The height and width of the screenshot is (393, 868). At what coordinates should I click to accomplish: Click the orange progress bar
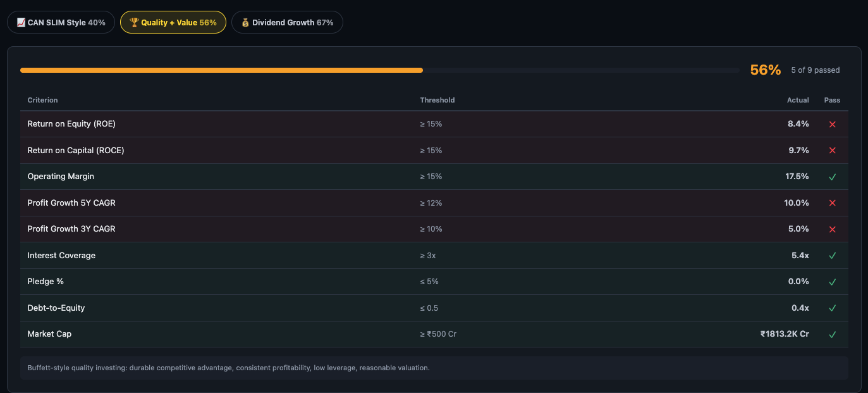click(221, 70)
